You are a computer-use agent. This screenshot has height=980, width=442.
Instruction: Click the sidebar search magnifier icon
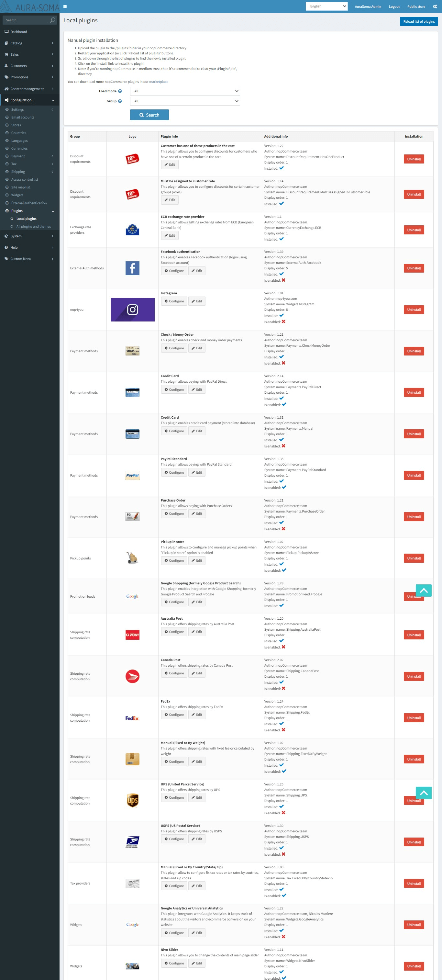53,20
